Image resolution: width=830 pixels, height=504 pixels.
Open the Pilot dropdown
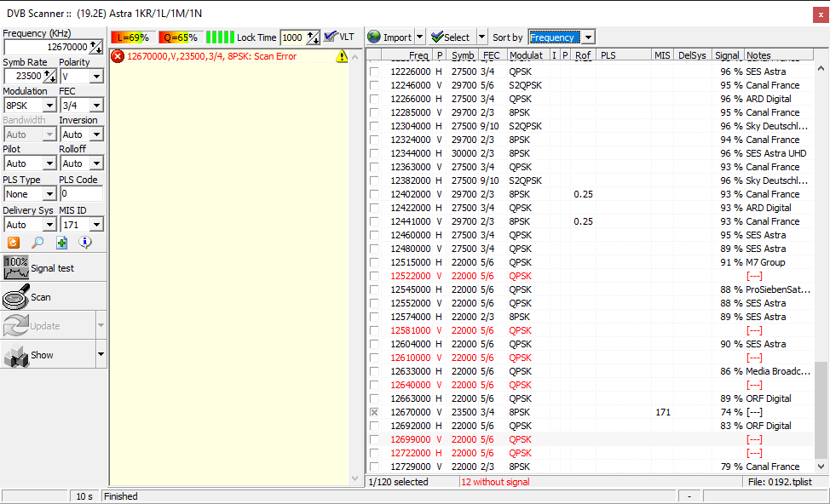(49, 163)
